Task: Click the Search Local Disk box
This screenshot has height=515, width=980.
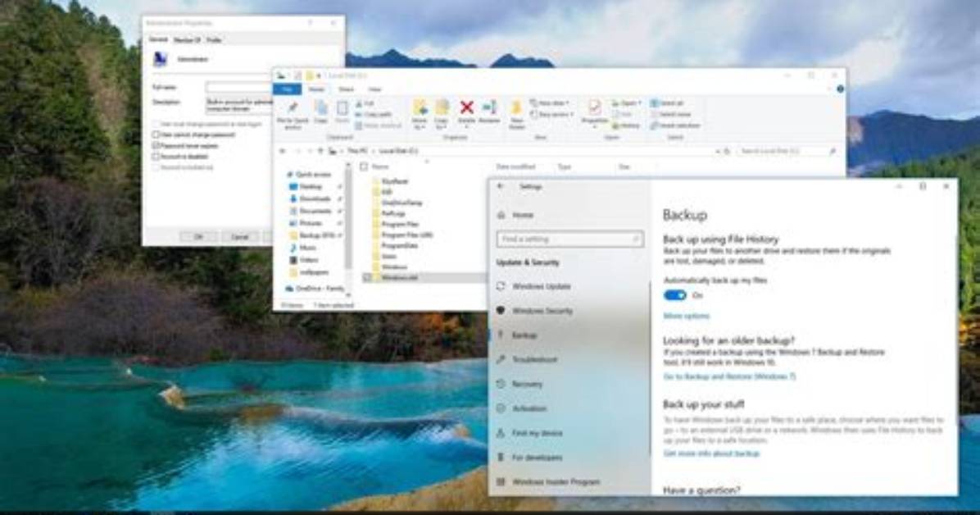Action: pos(787,151)
